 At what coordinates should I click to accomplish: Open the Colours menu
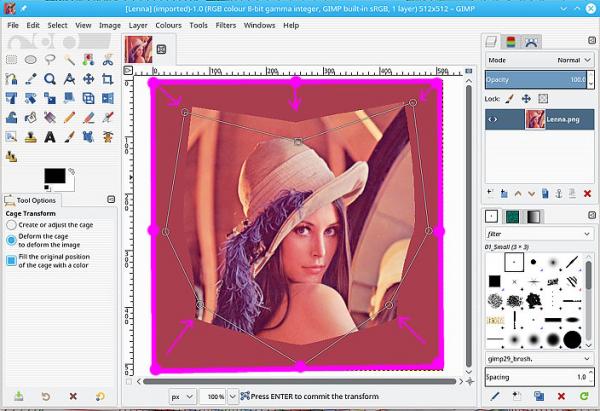coord(168,25)
